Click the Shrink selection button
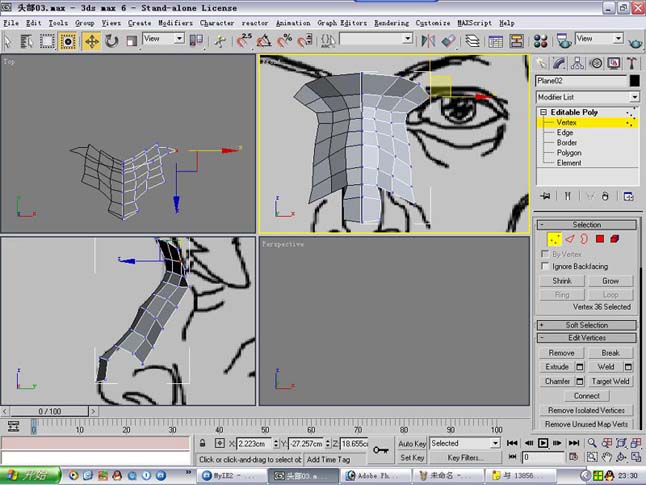Screen dimensions: 646x485 (x=562, y=281)
